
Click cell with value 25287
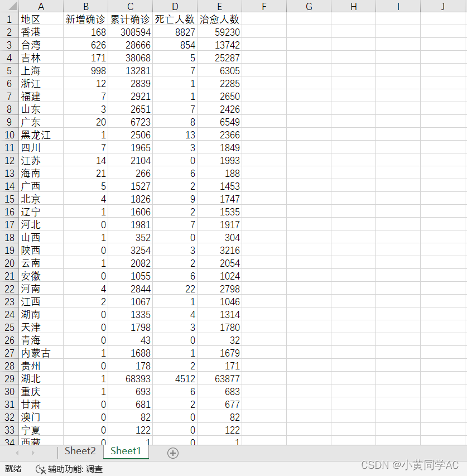[219, 57]
